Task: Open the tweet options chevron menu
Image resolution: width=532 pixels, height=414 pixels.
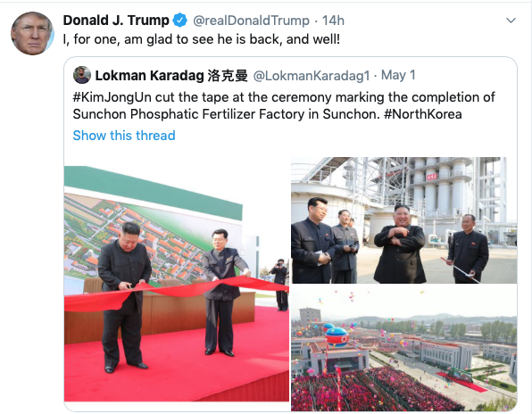Action: pyautogui.click(x=511, y=21)
